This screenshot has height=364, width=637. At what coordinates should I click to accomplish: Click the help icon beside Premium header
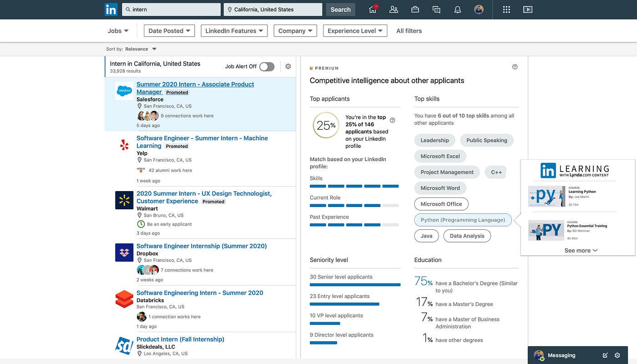coord(515,67)
